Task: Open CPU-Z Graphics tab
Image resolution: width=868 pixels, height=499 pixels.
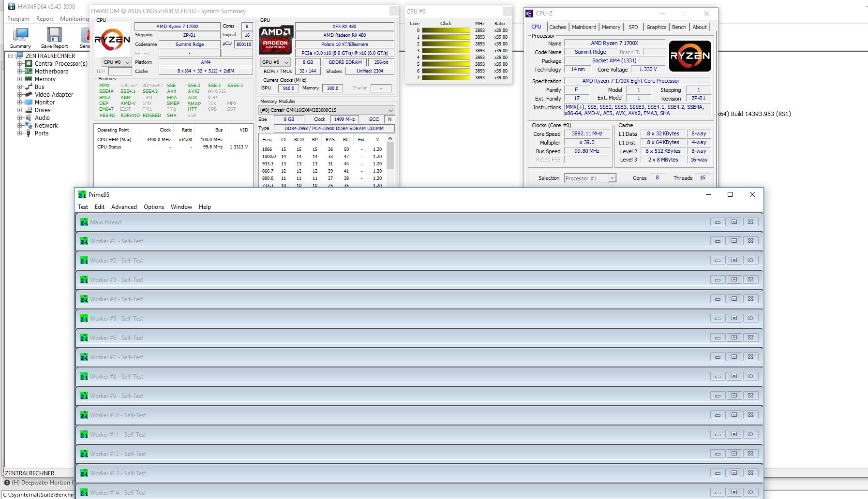Action: click(656, 27)
